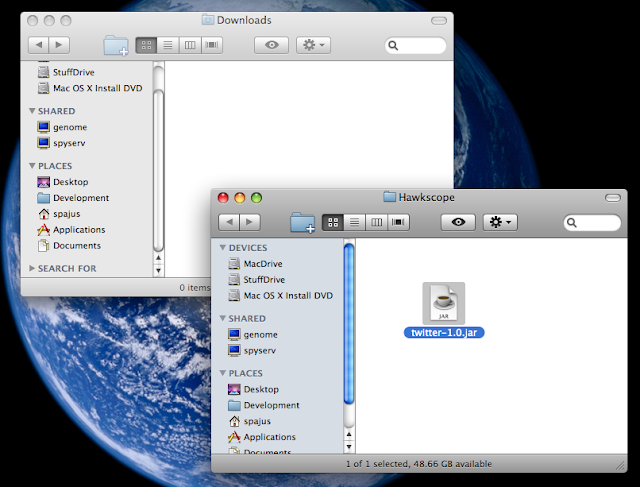Open Action gear dropdown in Hawkscope window
This screenshot has height=487, width=640.
500,222
